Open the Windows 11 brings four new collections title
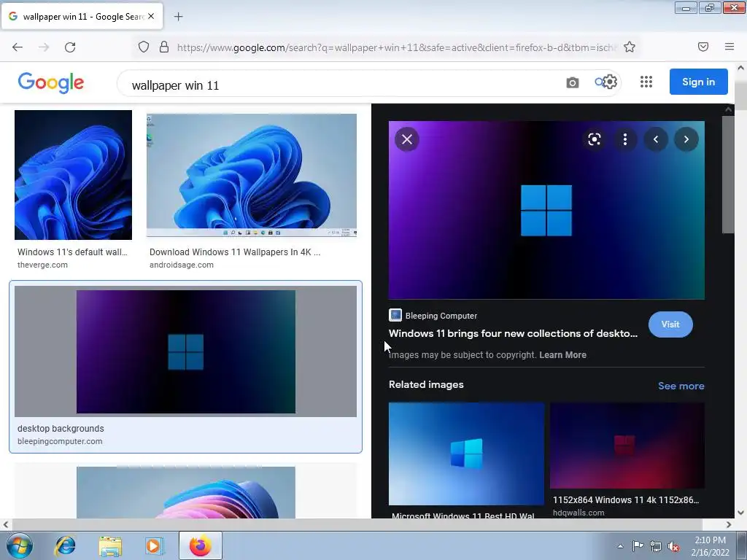The image size is (747, 560). point(513,333)
